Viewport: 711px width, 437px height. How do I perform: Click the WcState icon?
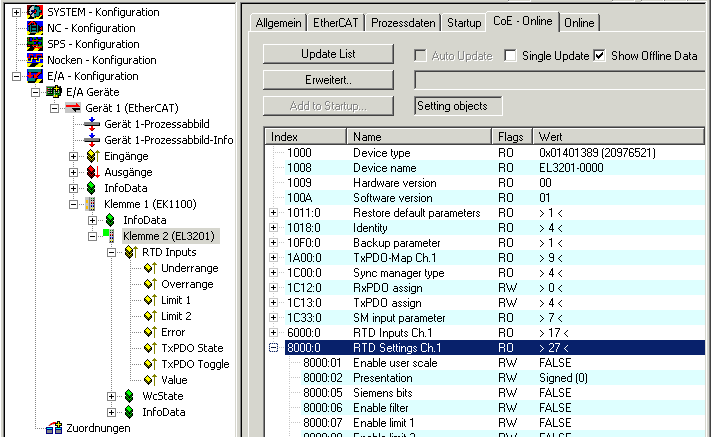tap(129, 396)
